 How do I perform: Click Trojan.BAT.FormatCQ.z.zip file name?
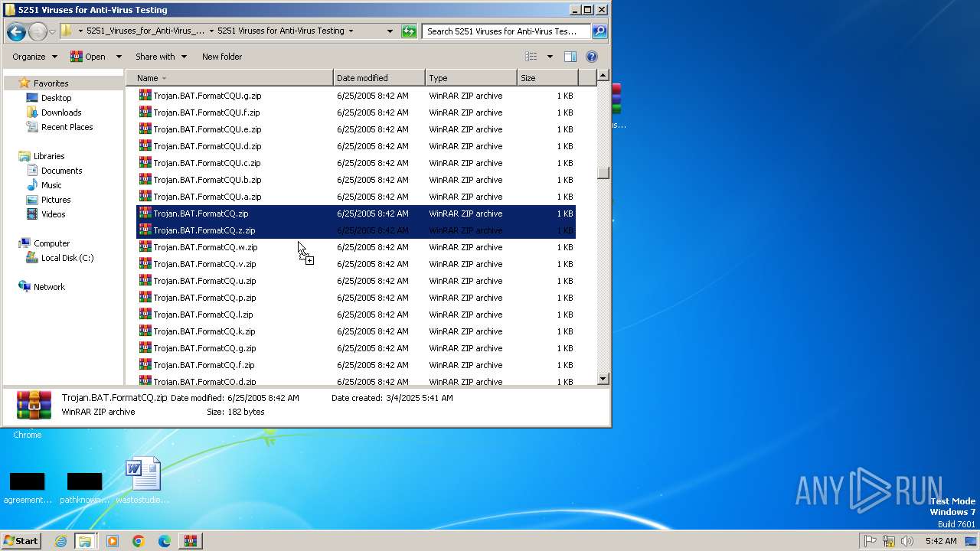pos(204,230)
